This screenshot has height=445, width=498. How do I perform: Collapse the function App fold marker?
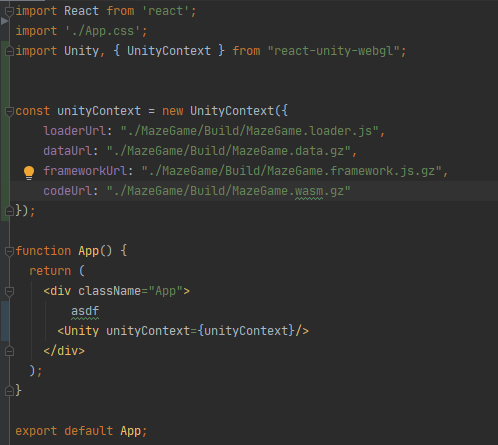pyautogui.click(x=9, y=251)
